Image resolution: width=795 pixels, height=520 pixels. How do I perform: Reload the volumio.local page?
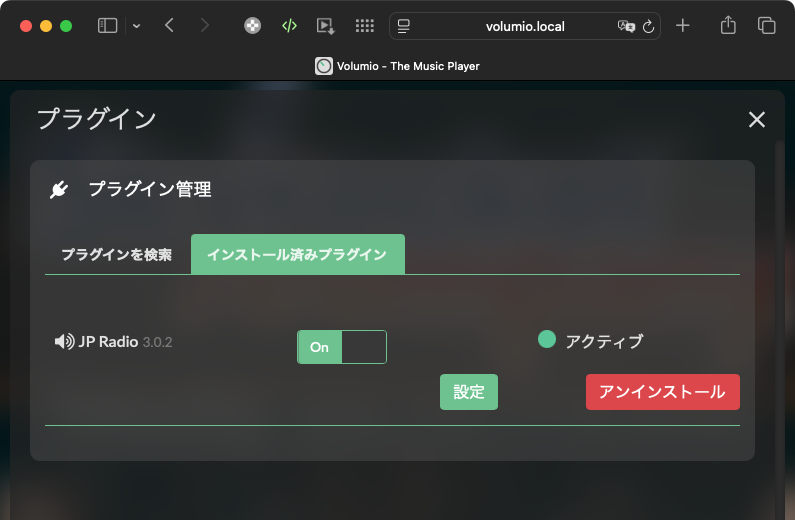[x=648, y=26]
